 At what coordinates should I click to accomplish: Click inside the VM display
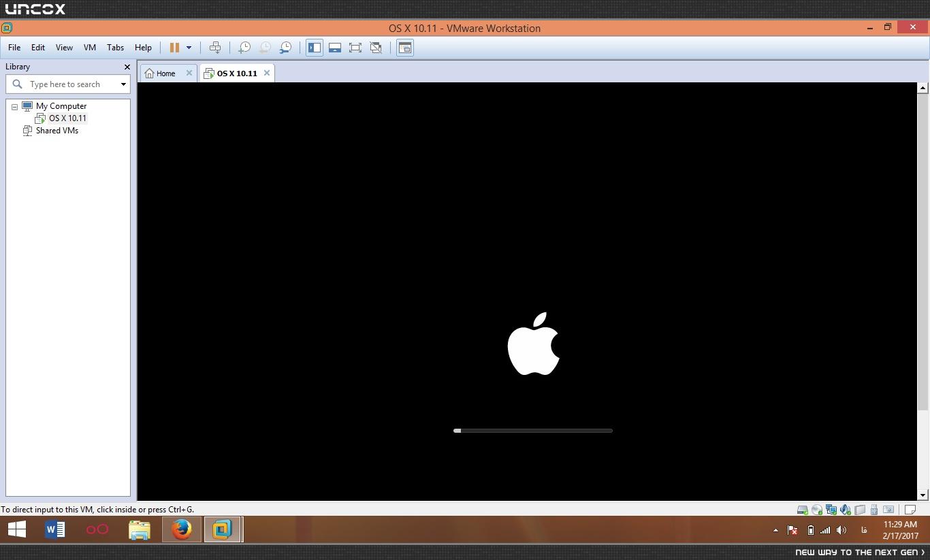click(x=528, y=291)
